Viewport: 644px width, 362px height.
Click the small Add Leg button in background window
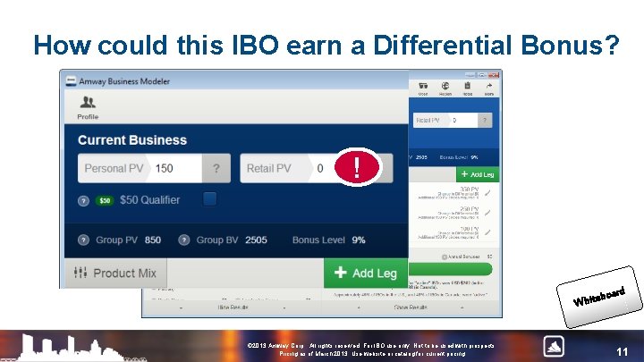(478, 174)
